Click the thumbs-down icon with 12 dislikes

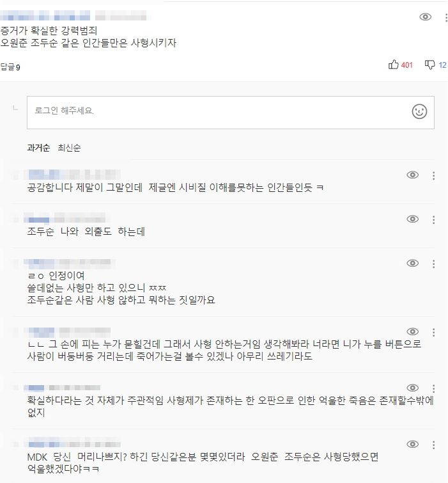[429, 65]
